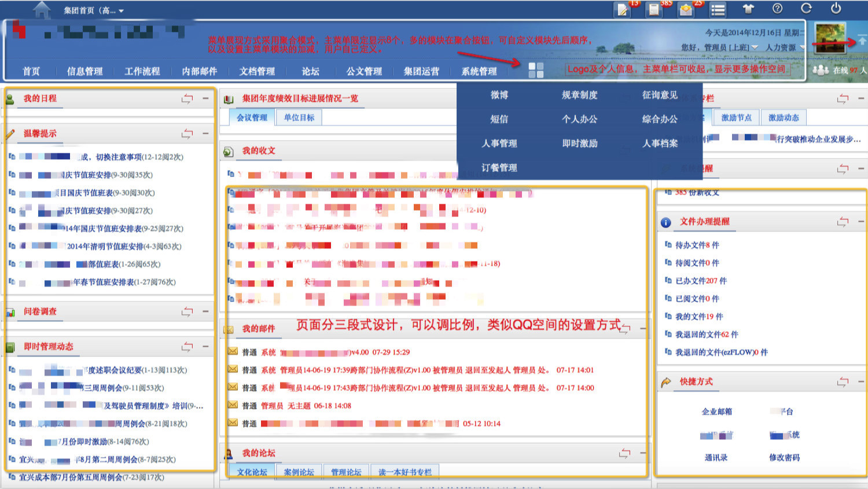Open the skin theme shirt icon
Screen dimensions: 868x489
[748, 9]
